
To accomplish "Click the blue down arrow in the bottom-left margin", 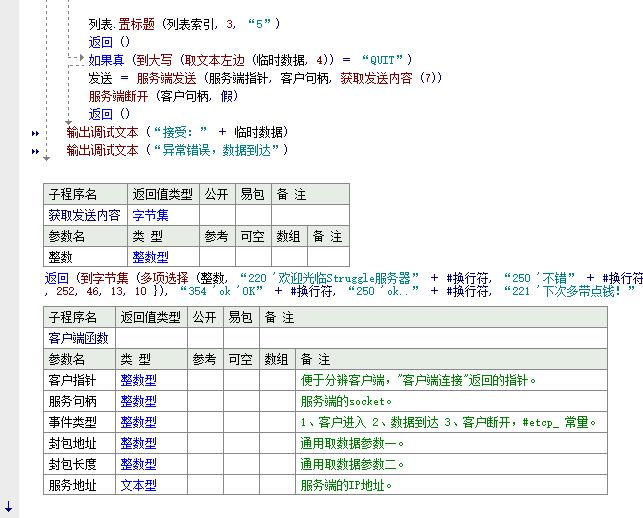I will click(x=9, y=508).
